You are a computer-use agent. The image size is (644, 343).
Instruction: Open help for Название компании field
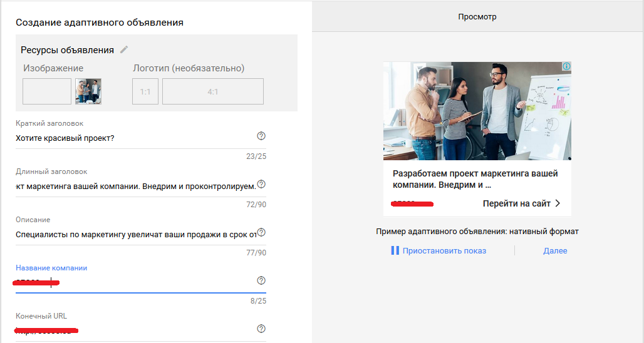point(261,280)
